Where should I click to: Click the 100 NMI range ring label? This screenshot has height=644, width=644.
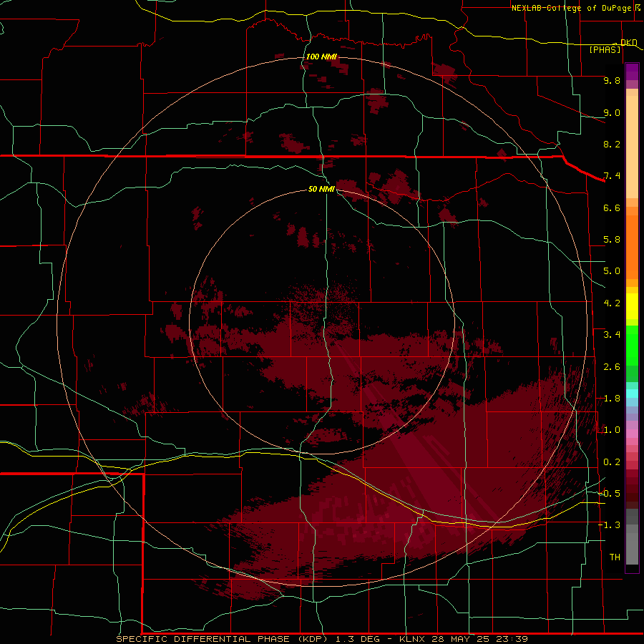321,57
